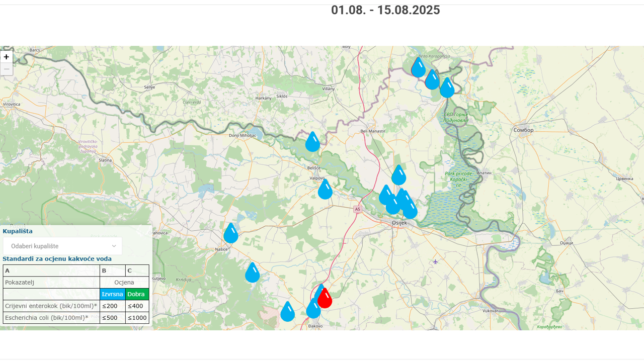
Task: Click the blue drop north of Belišće
Action: pyautogui.click(x=312, y=142)
